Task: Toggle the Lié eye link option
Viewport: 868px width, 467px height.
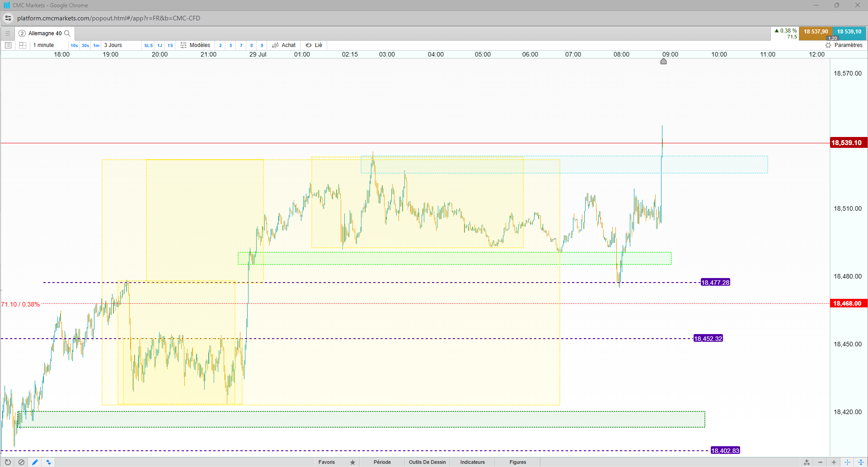Action: [x=314, y=45]
